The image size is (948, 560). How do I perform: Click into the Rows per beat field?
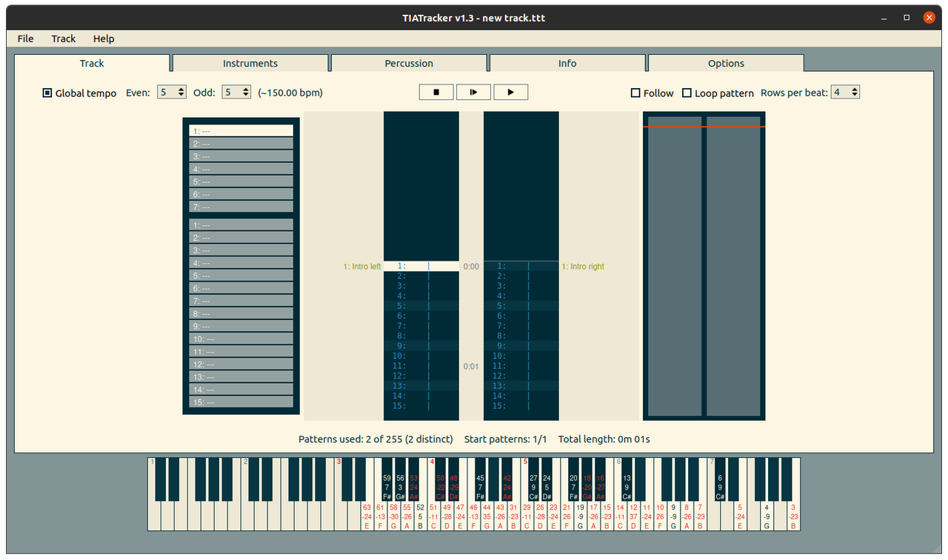(x=840, y=93)
